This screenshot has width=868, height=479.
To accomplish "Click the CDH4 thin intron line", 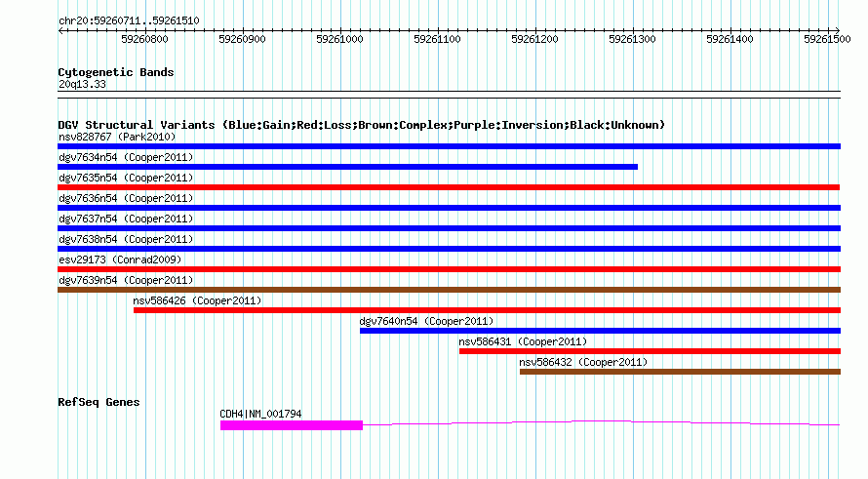I will pos(602,423).
